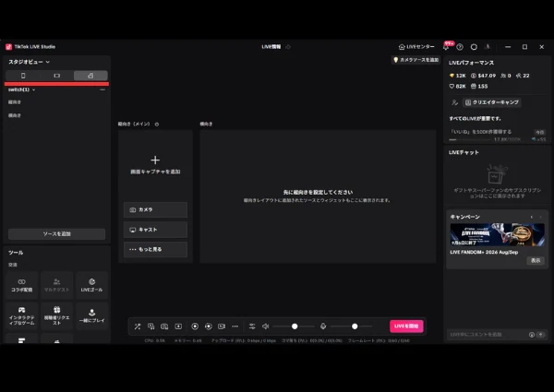Adjust the speaker volume slider
Image resolution: width=554 pixels, height=392 pixels.
point(294,327)
